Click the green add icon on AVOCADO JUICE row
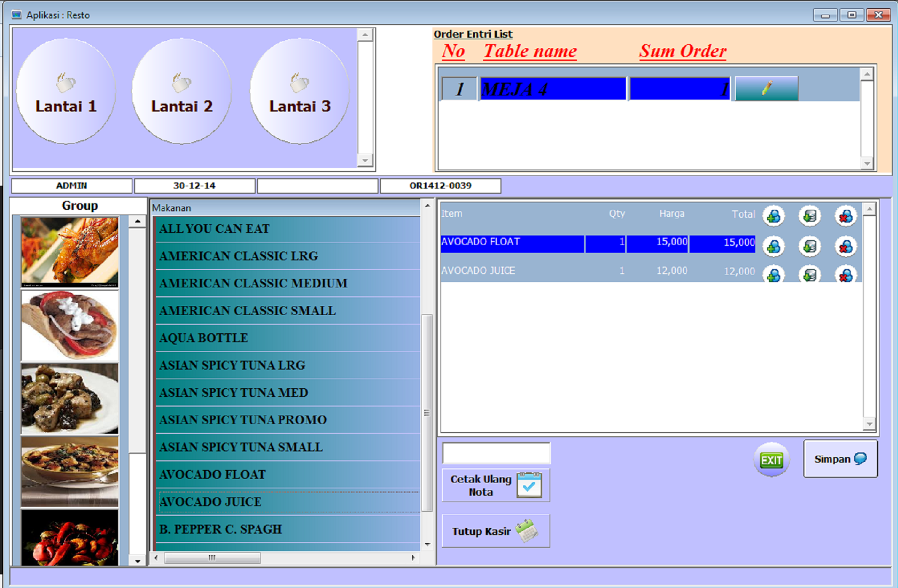Screen dimensions: 898x588 point(773,274)
